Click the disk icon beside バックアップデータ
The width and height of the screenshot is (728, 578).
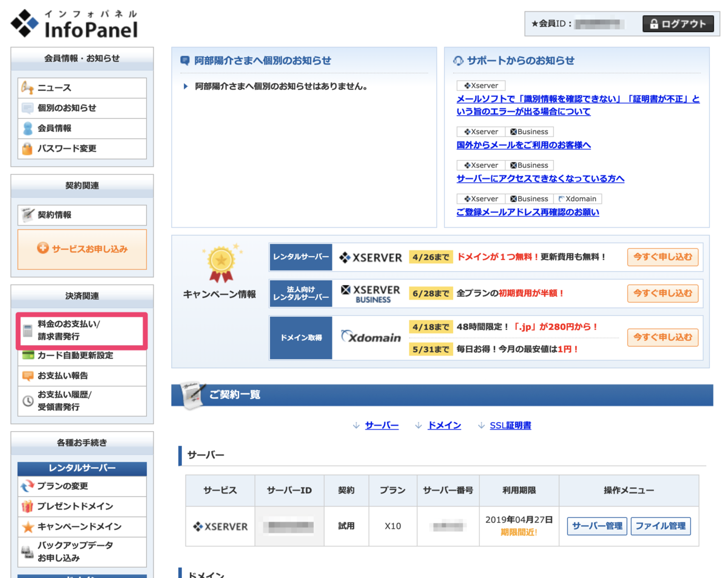27,552
